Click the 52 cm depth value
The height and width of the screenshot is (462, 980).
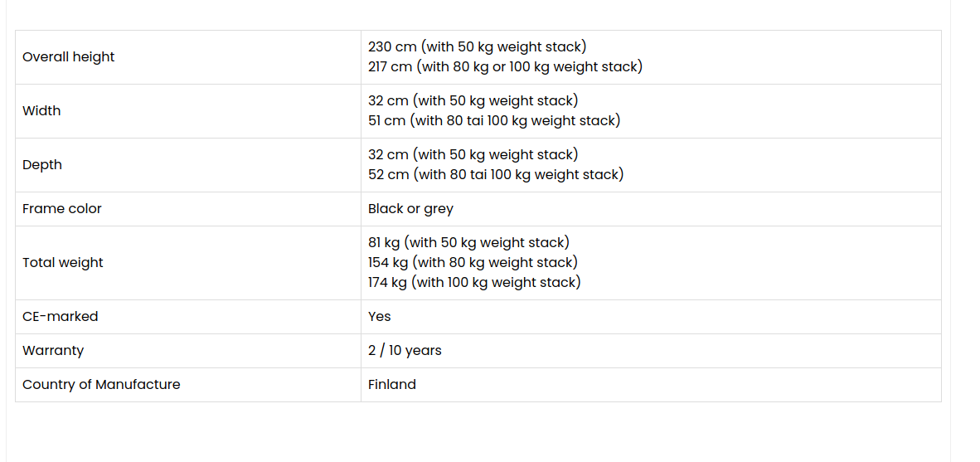click(496, 175)
